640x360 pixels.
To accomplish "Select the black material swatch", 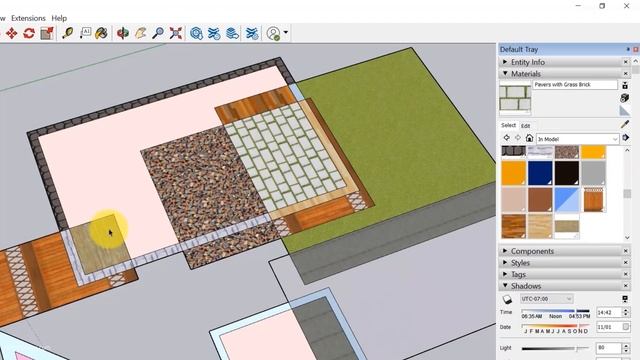I will [567, 173].
